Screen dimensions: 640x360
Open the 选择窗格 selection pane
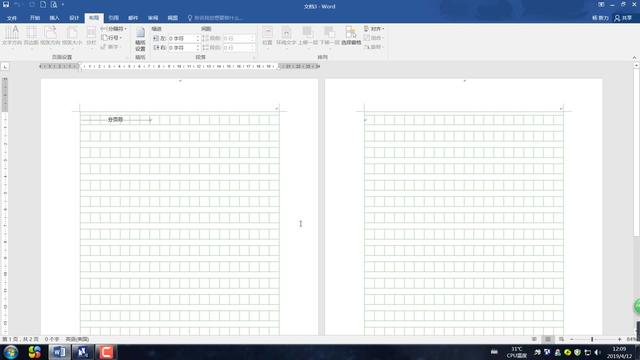click(351, 36)
